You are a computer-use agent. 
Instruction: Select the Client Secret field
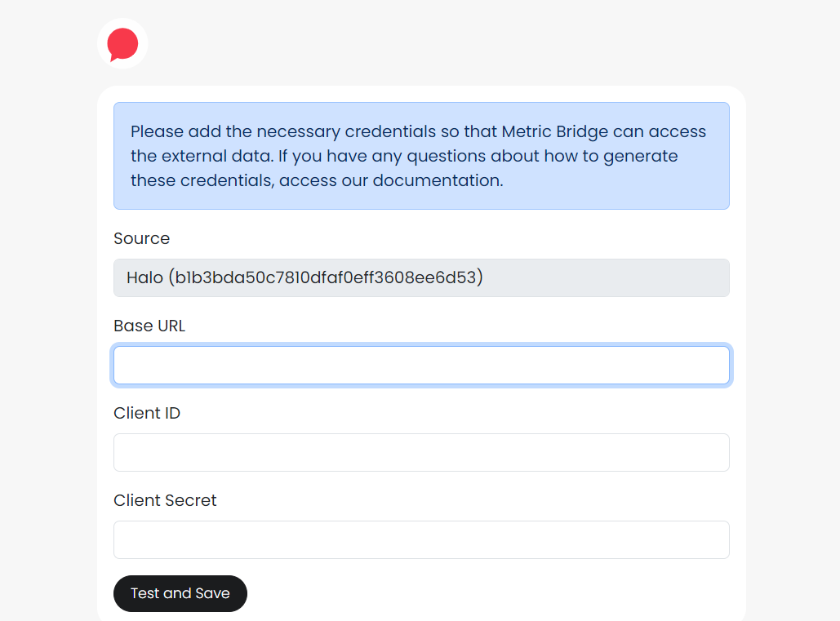(x=421, y=539)
